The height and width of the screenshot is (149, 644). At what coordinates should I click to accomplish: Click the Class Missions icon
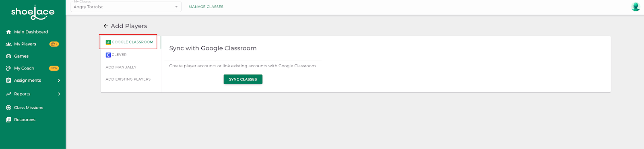[8, 108]
